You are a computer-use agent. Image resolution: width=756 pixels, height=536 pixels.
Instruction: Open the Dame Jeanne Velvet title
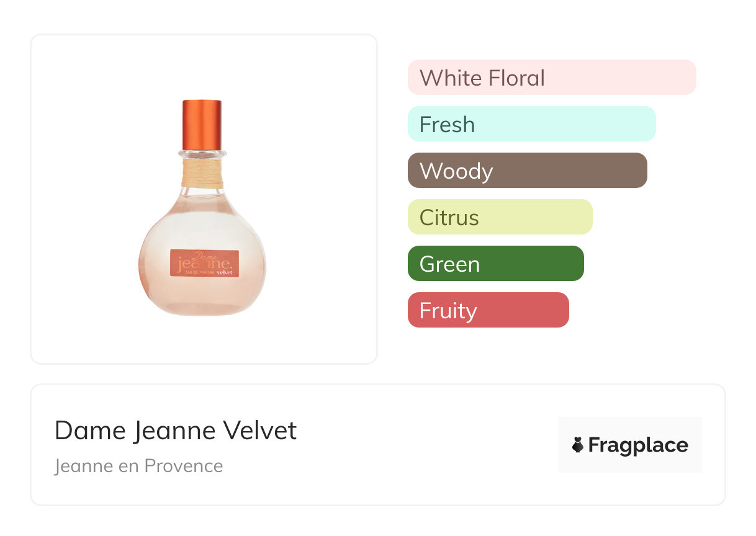176,431
